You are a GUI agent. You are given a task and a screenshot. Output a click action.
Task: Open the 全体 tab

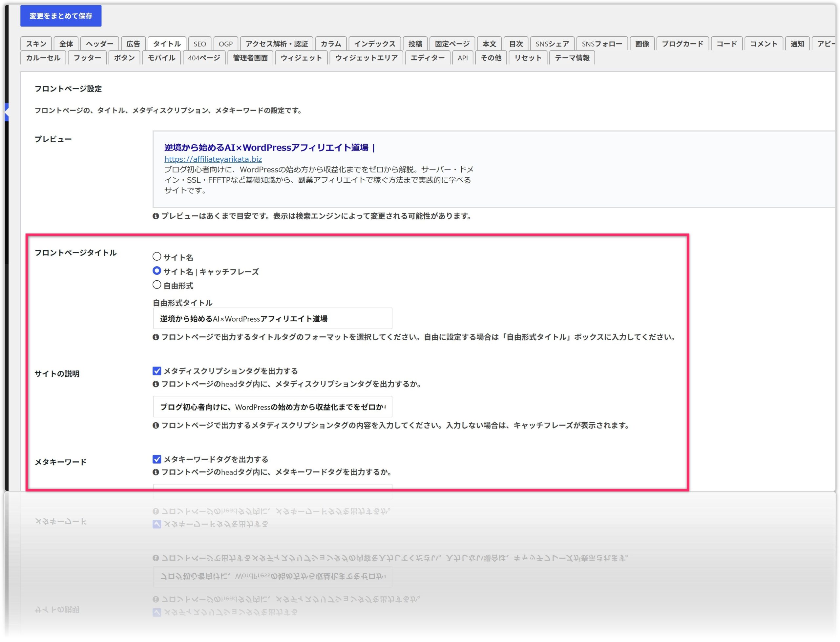click(x=66, y=44)
